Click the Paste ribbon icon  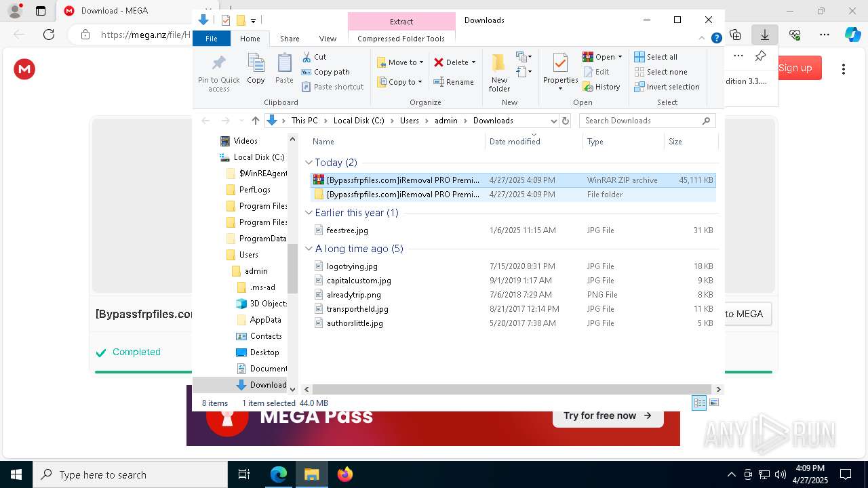point(284,68)
